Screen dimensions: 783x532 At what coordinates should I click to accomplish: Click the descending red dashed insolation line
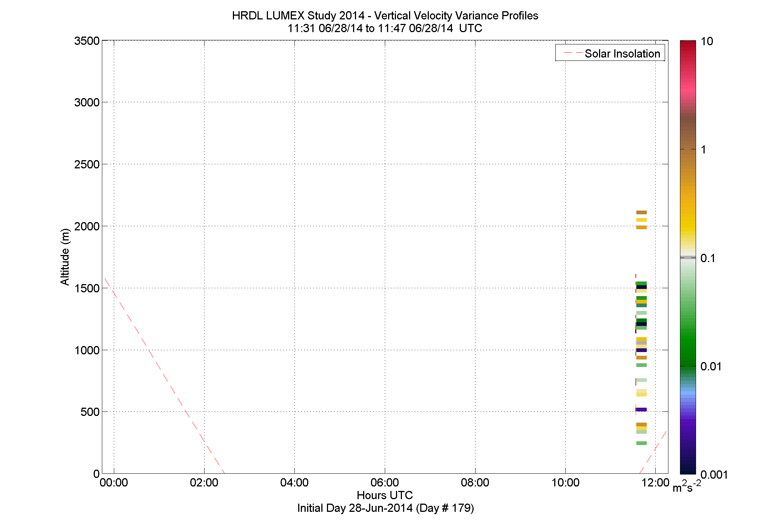click(164, 376)
